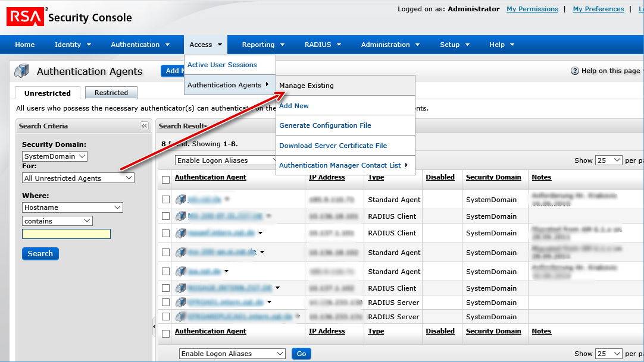
Task: Click agent icon in first RADIUS Client row
Action: (181, 216)
